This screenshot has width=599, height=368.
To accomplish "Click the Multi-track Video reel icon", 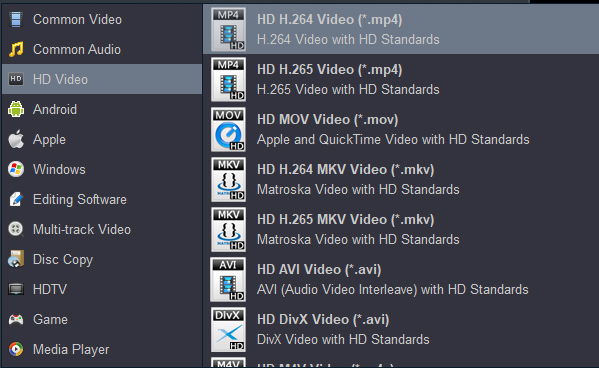I will (16, 229).
